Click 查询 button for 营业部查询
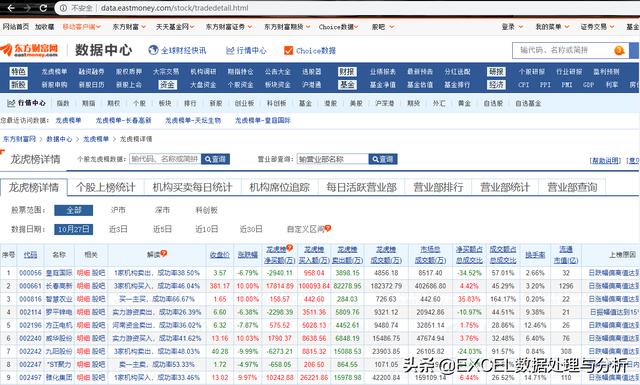640x385 pixels. (383, 159)
